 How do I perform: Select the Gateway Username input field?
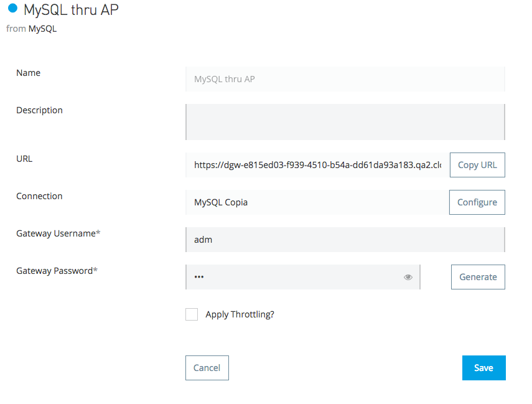[x=345, y=240]
